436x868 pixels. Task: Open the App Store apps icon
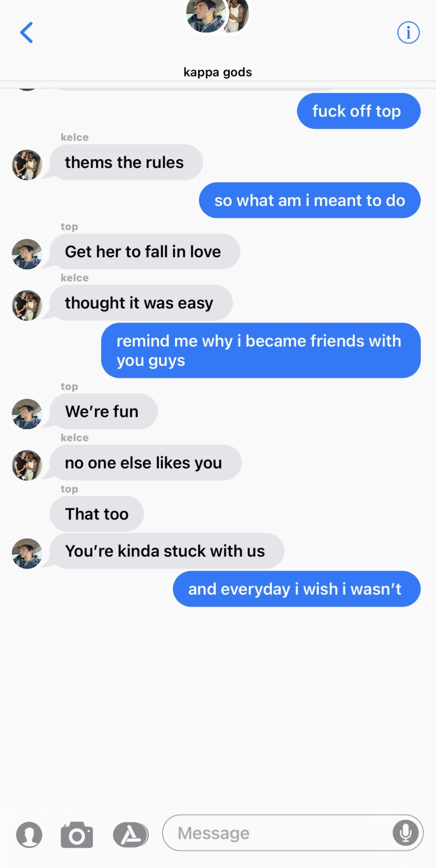(131, 835)
